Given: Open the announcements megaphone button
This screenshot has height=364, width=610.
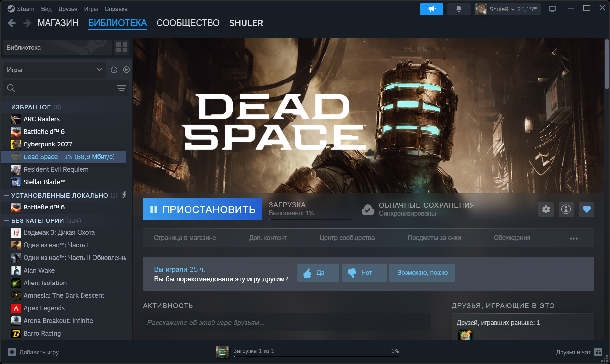Looking at the screenshot, I should 431,9.
